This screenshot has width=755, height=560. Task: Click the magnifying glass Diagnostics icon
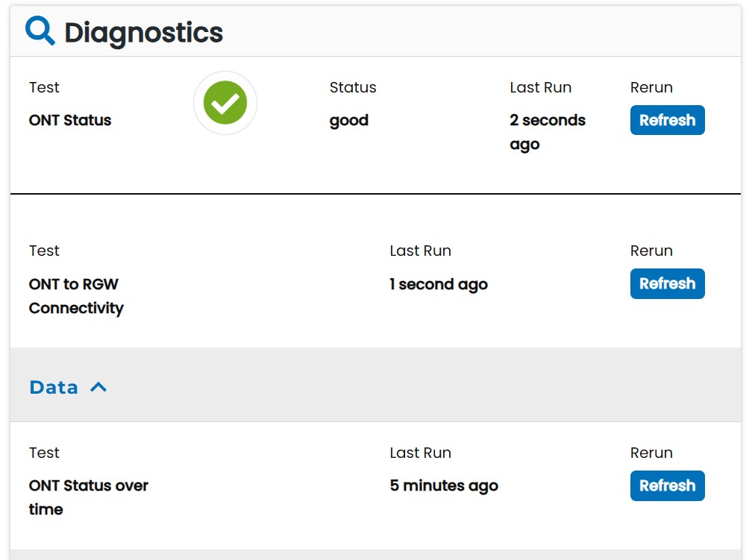40,31
